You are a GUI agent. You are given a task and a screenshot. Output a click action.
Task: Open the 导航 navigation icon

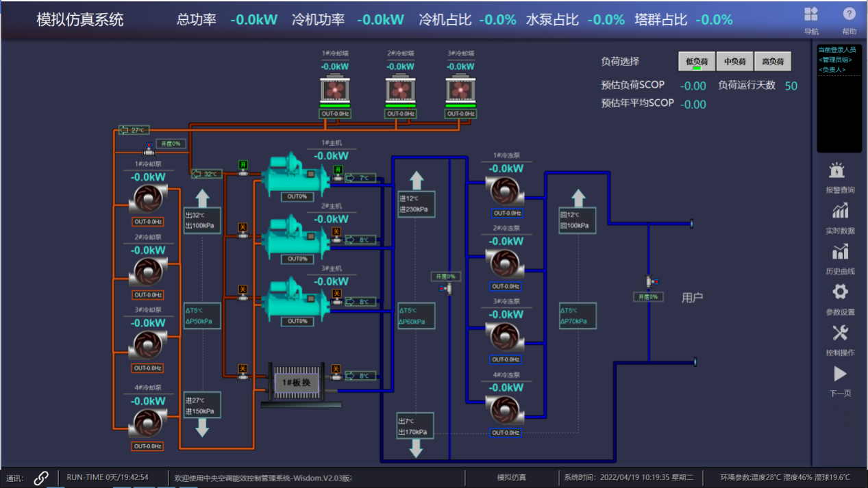[x=811, y=15]
